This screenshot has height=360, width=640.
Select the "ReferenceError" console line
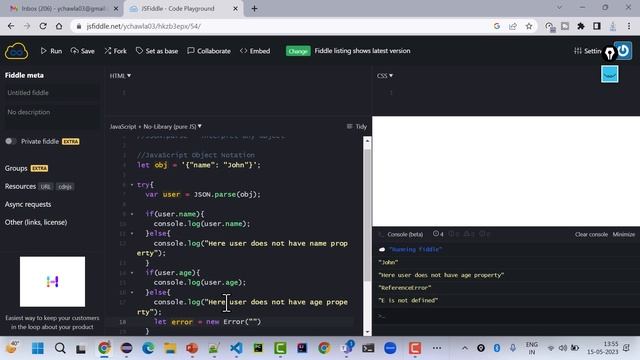(405, 288)
